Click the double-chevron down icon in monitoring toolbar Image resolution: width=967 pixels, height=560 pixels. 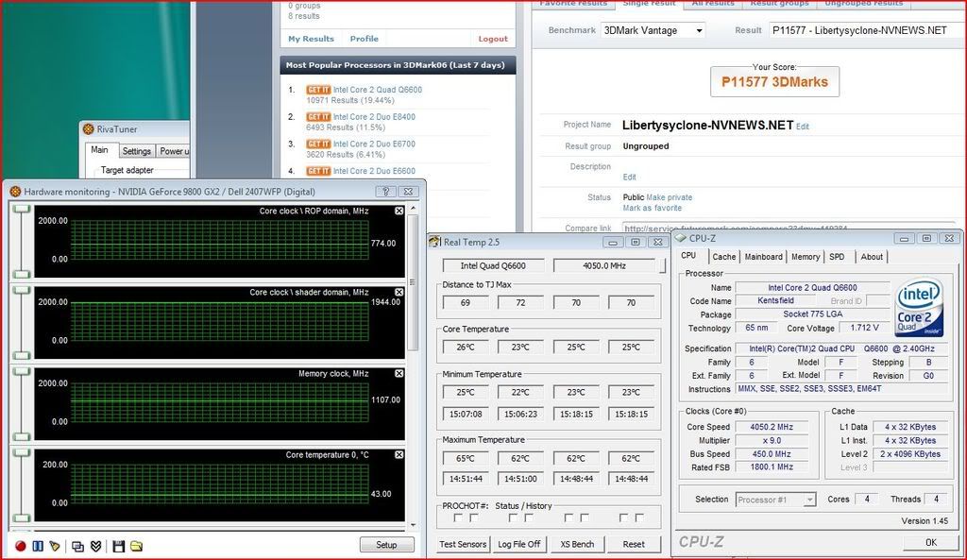(95, 546)
